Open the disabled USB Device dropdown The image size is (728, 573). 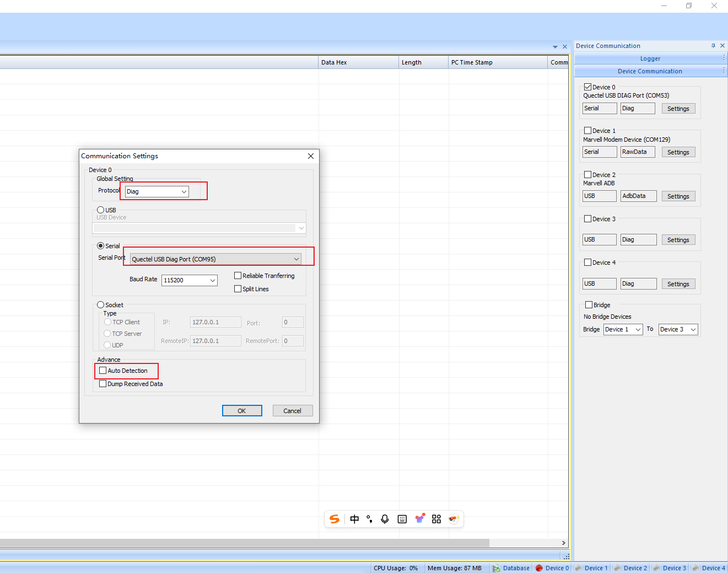point(199,228)
